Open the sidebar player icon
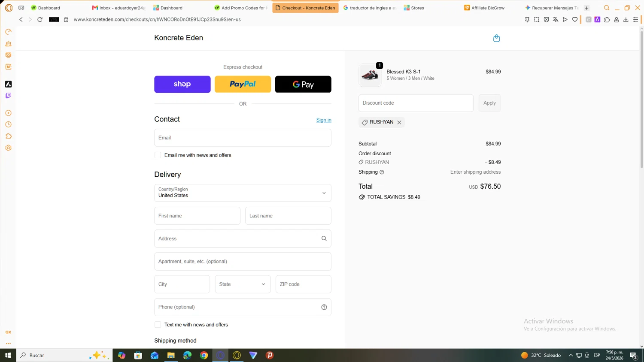Image resolution: width=644 pixels, height=362 pixels. (8, 113)
